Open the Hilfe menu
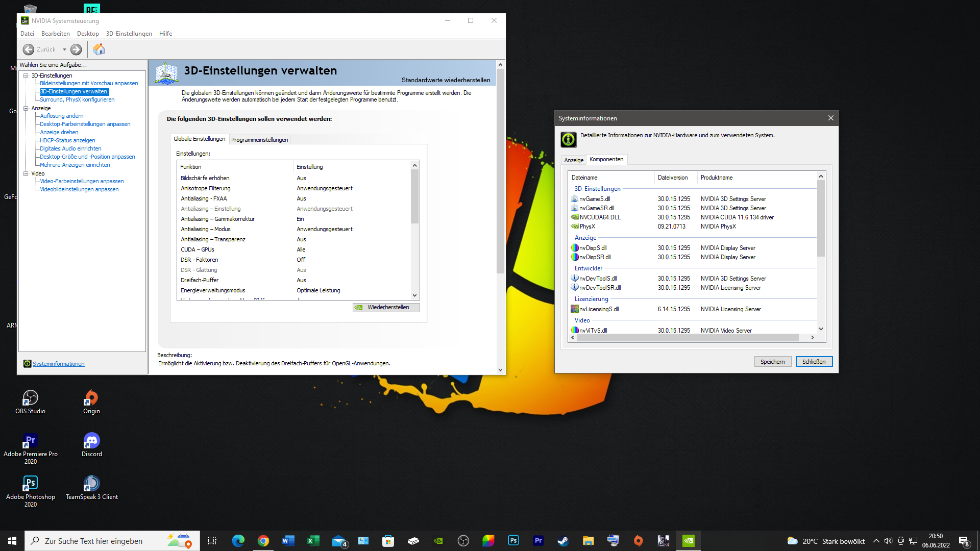Viewport: 980px width, 551px height. [x=165, y=34]
